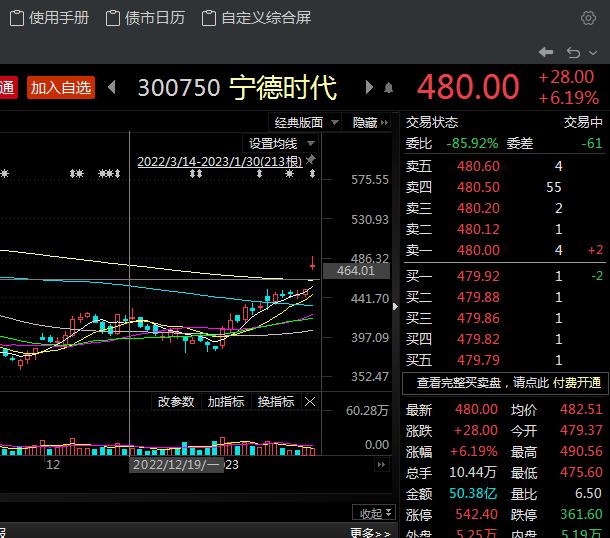This screenshot has height=538, width=610.
Task: Open 使用手册 user manual
Action: (49, 18)
